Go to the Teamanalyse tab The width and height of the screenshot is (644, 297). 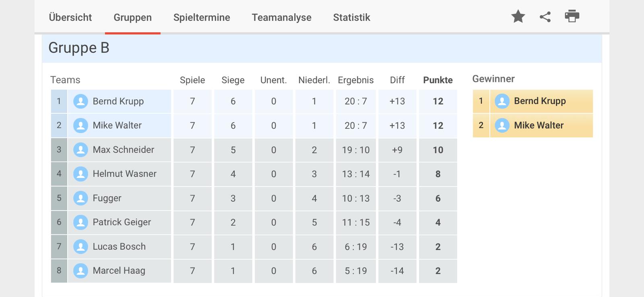click(x=281, y=17)
